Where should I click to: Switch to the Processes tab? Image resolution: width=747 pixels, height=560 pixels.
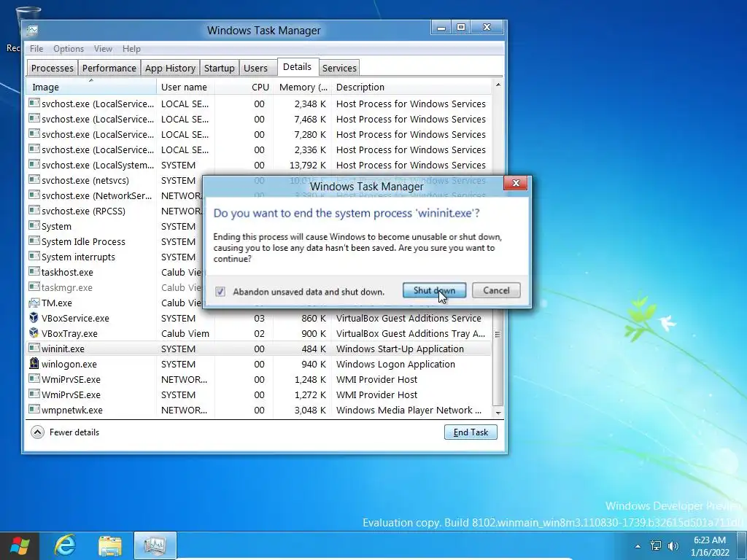coord(53,68)
